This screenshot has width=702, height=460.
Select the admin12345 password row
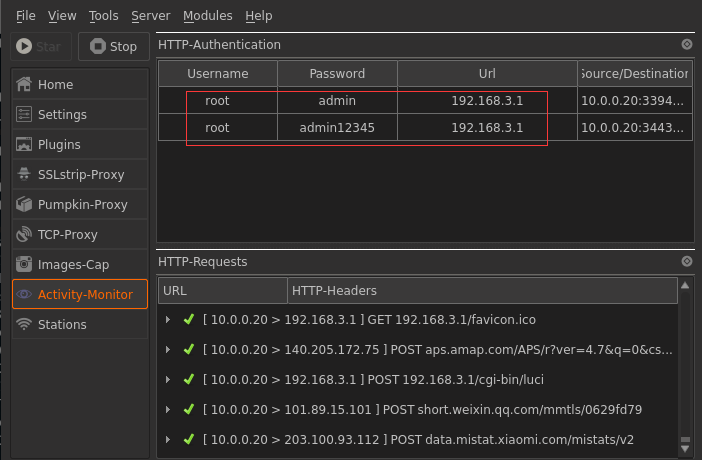[337, 128]
